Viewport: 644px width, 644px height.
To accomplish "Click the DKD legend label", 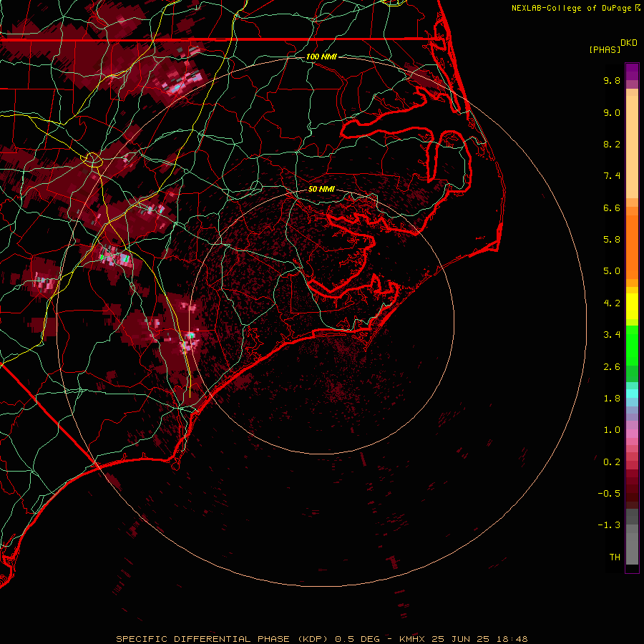I will coord(629,43).
